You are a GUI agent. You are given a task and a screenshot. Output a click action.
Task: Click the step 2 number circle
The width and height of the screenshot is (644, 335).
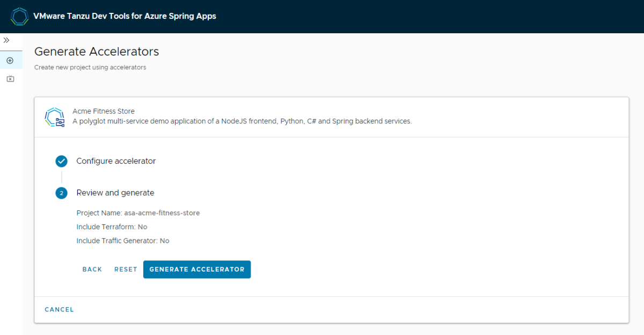61,193
